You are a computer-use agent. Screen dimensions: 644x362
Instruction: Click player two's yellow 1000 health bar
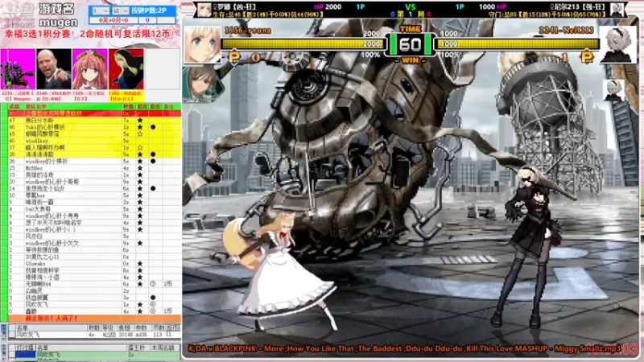(518, 44)
